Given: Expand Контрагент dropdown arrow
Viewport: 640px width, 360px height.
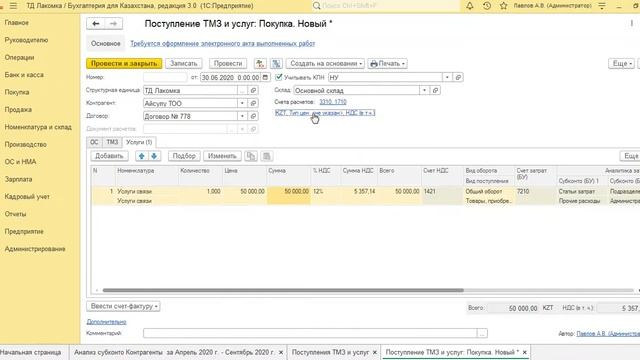Looking at the screenshot, I should [x=242, y=103].
